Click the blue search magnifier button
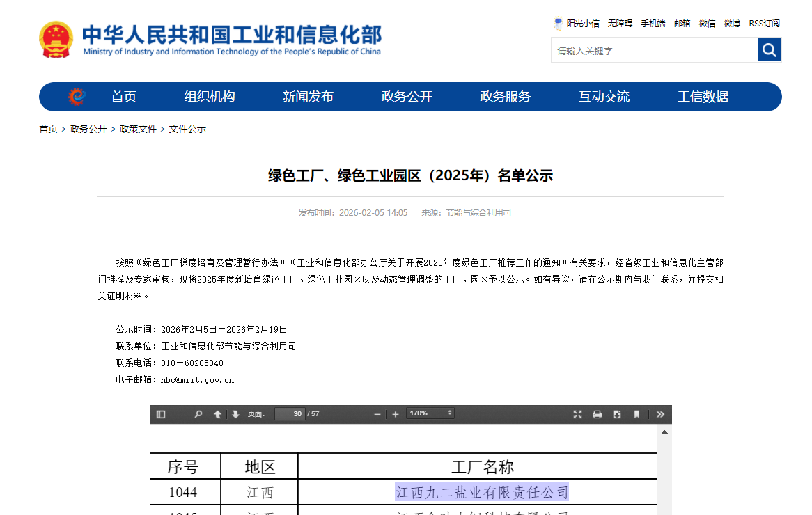The height and width of the screenshot is (515, 812). coord(769,50)
